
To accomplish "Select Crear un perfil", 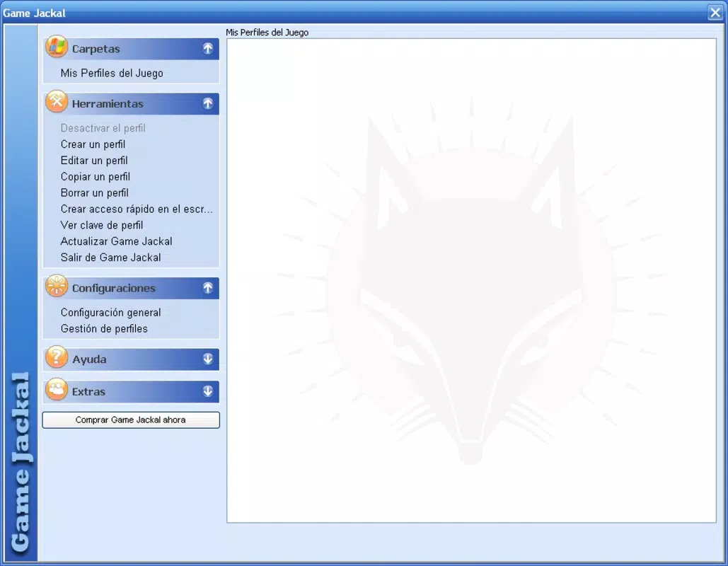I will click(93, 144).
